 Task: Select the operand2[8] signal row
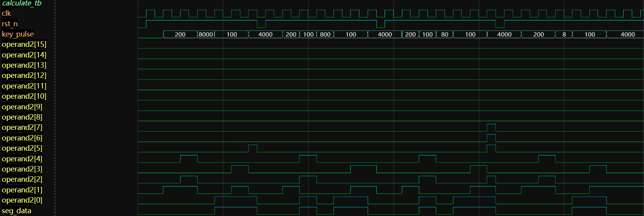pyautogui.click(x=22, y=117)
